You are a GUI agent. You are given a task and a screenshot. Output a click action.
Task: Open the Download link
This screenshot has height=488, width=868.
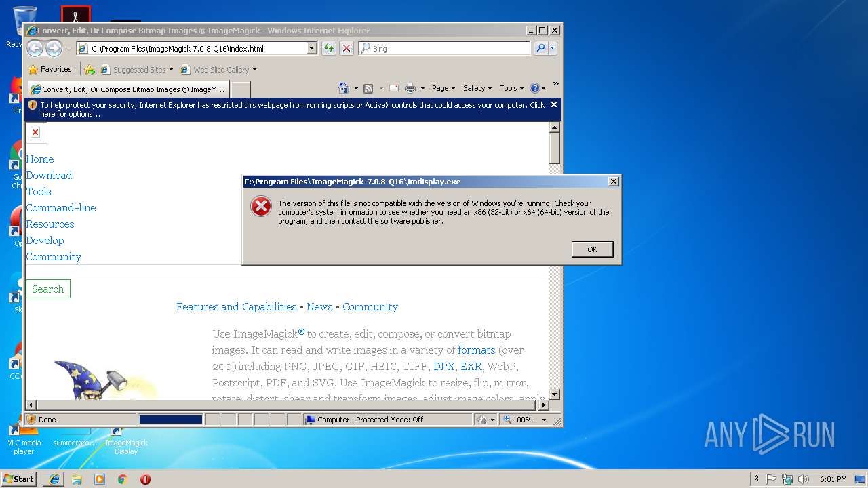tap(49, 175)
